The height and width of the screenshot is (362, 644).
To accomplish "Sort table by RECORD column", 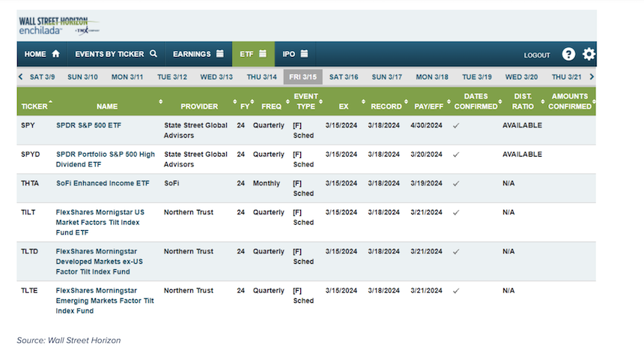I will click(x=386, y=106).
